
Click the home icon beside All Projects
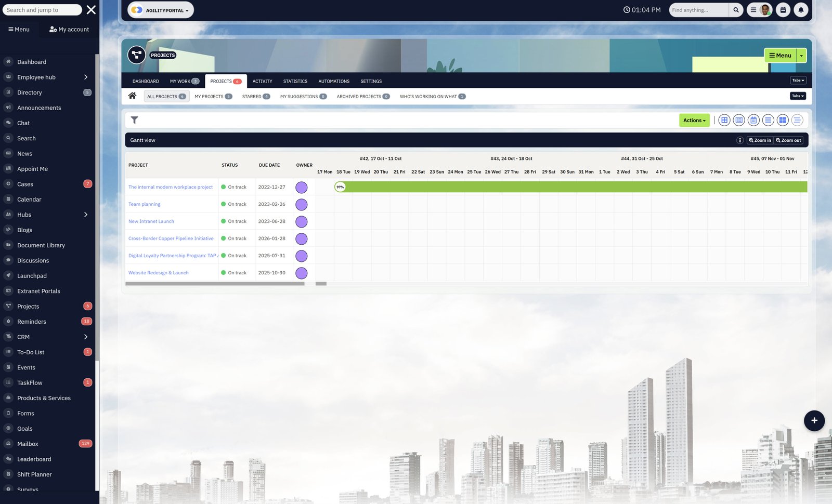point(132,96)
